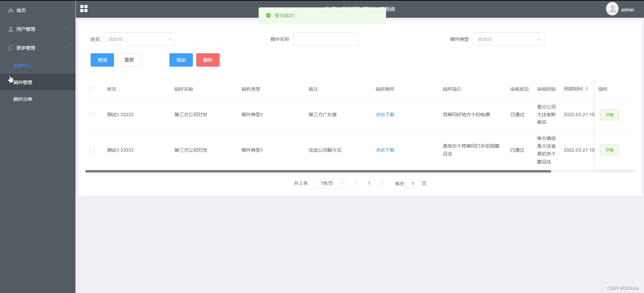Go to next page arrow
Image resolution: width=644 pixels, height=293 pixels.
(382, 183)
